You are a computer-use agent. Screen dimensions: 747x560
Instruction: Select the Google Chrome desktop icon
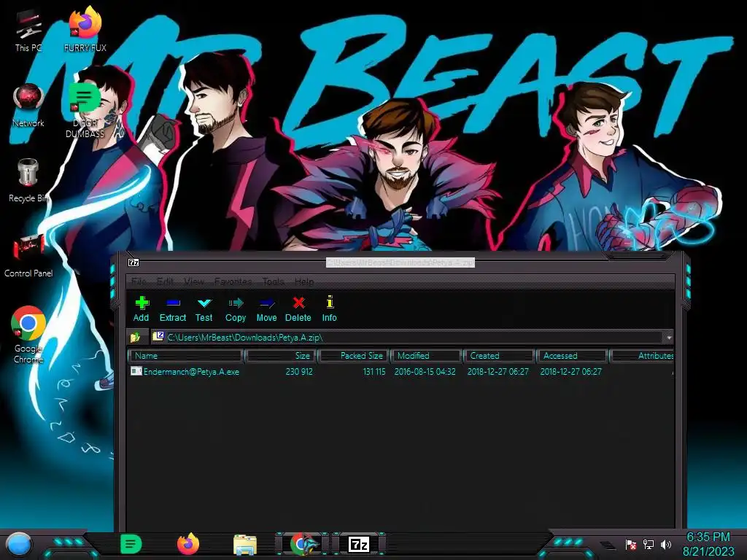(x=28, y=335)
